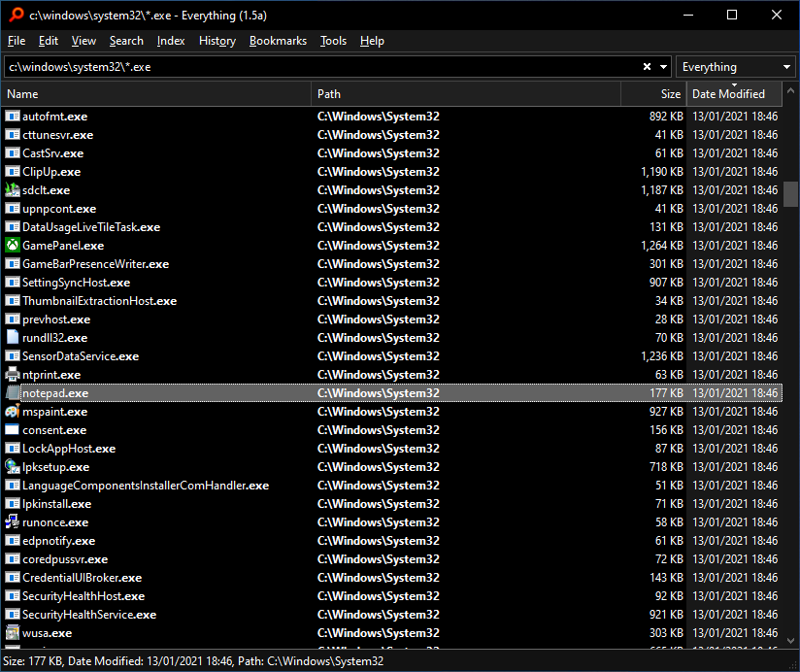Open the View menu

click(83, 41)
